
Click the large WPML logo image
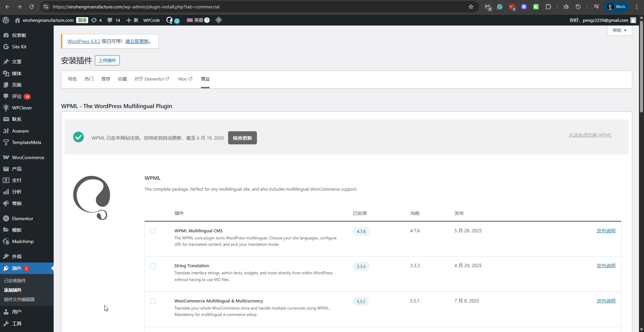pyautogui.click(x=92, y=198)
